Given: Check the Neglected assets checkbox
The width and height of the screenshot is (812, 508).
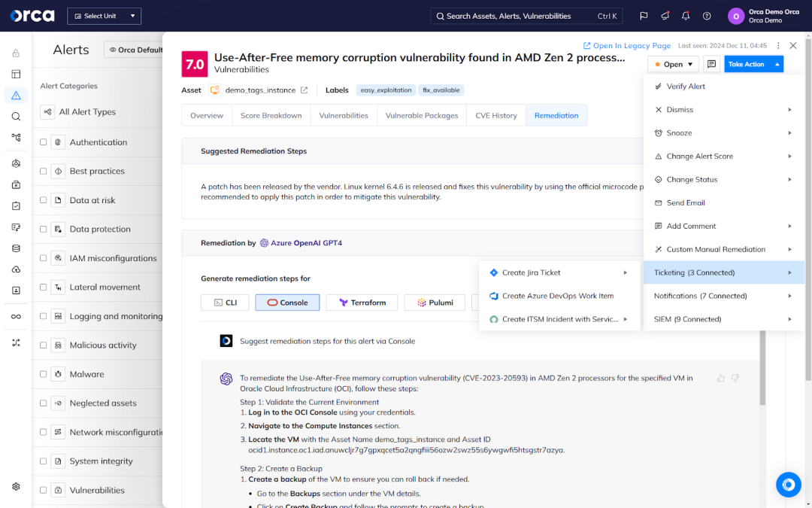Looking at the screenshot, I should click(x=44, y=403).
